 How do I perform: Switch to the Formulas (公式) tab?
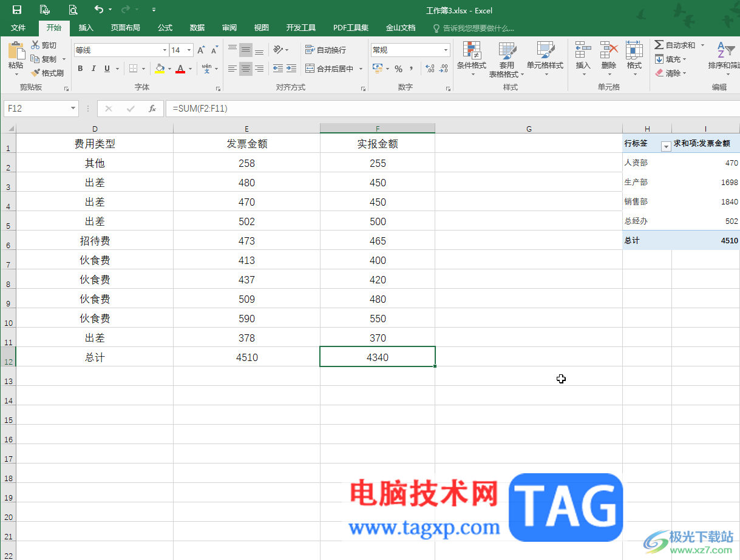[165, 28]
